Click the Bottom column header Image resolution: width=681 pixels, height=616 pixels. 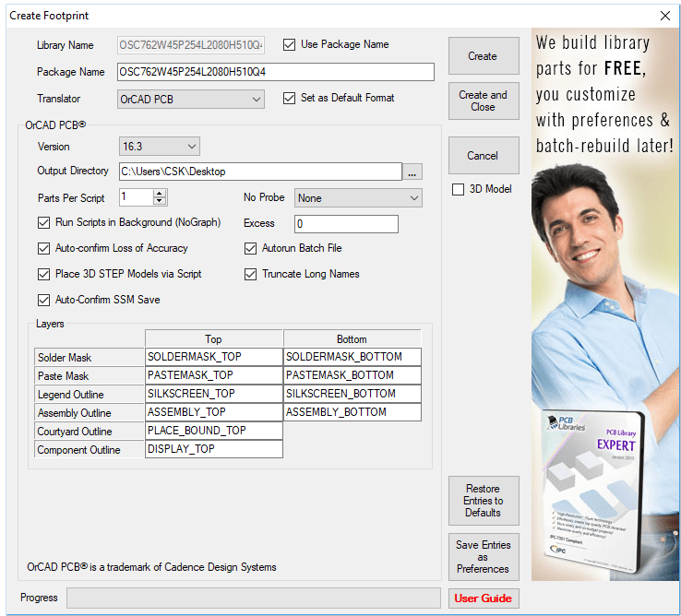(x=352, y=338)
